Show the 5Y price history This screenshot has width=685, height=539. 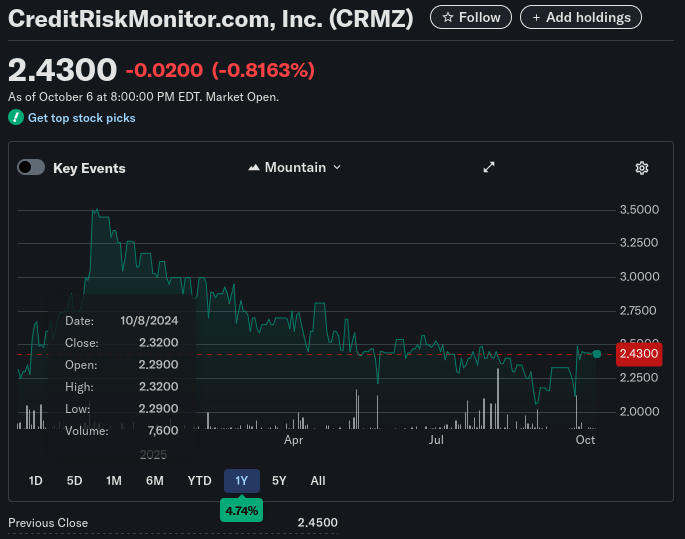click(279, 481)
